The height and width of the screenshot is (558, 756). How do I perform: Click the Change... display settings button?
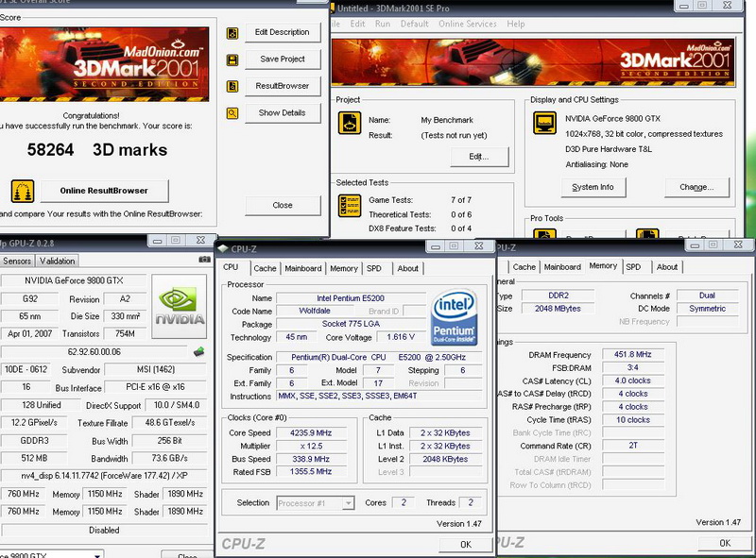(x=696, y=188)
